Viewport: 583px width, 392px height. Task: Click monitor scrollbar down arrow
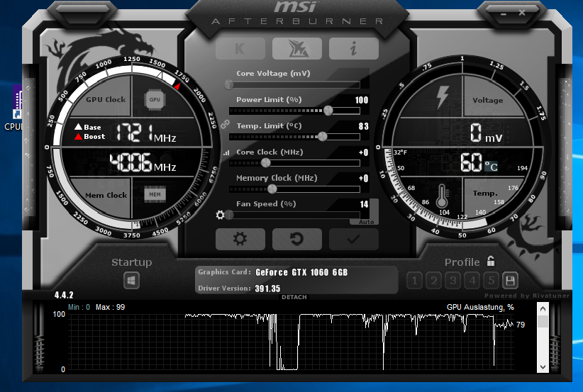(x=543, y=367)
